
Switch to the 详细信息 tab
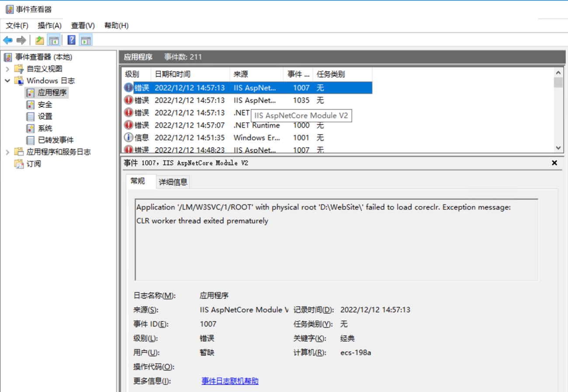[x=173, y=182]
